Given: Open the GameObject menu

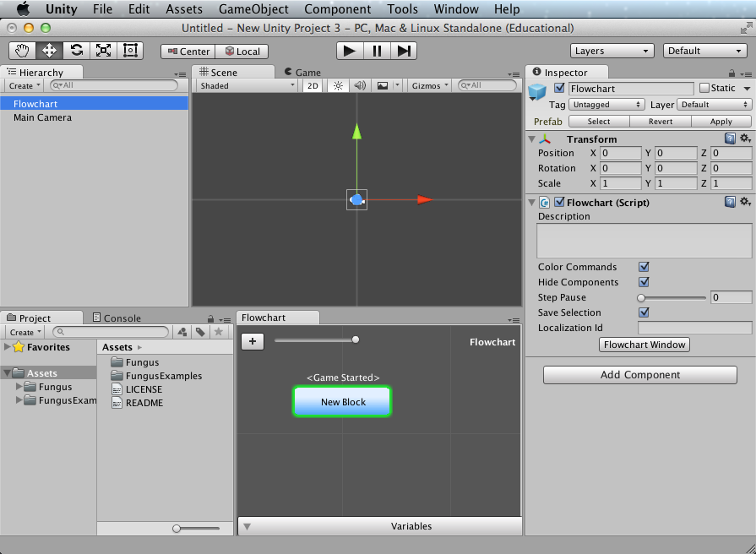Looking at the screenshot, I should point(253,9).
